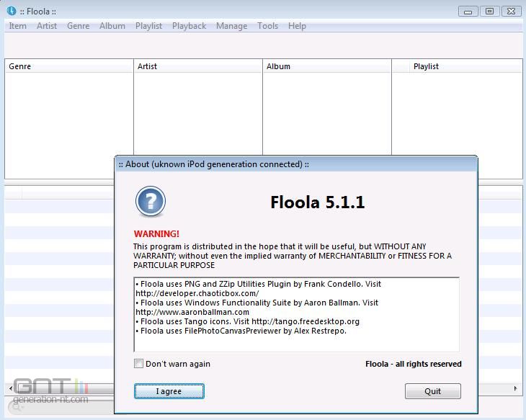Click the credits text box
Viewport: 526px width, 420px height.
(x=297, y=314)
